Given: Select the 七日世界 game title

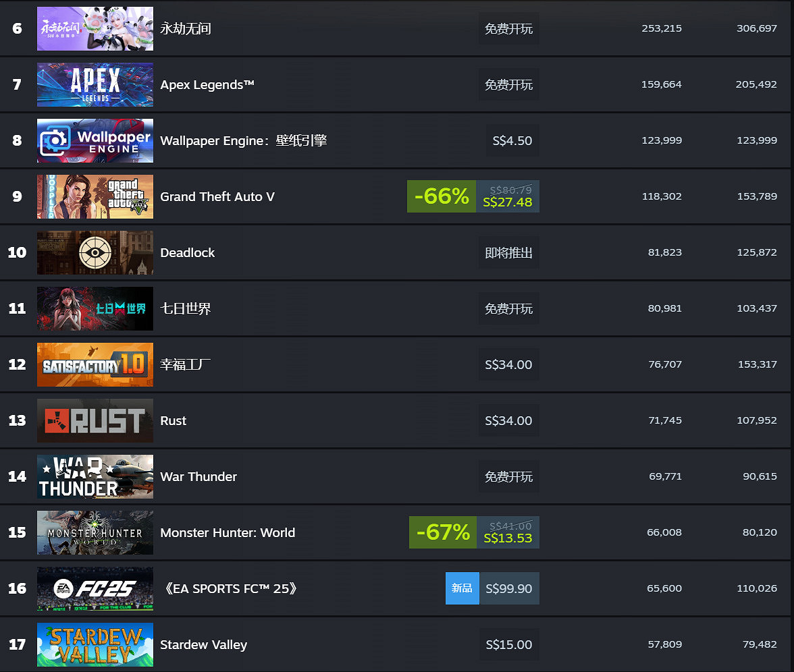Looking at the screenshot, I should pos(185,309).
